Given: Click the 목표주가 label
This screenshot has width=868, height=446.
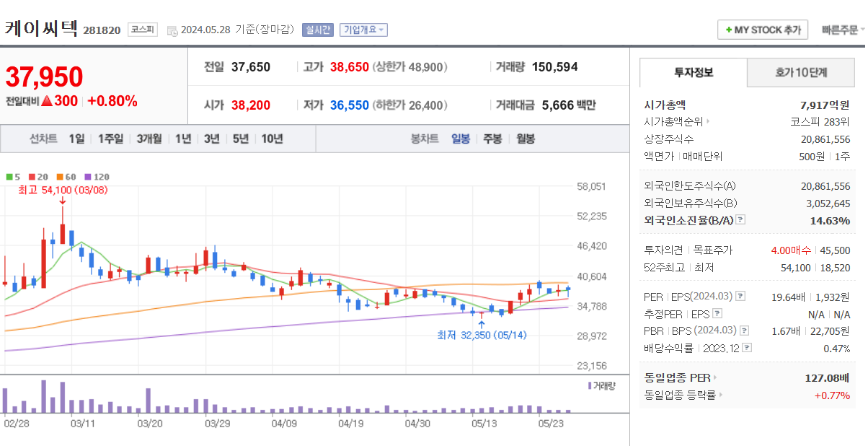Looking at the screenshot, I should (712, 250).
